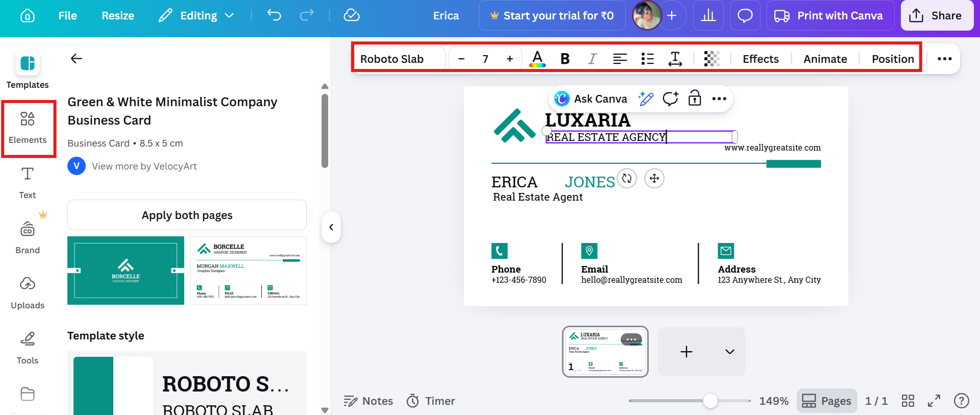
Task: Open floating toolbar more options
Action: [x=719, y=99]
